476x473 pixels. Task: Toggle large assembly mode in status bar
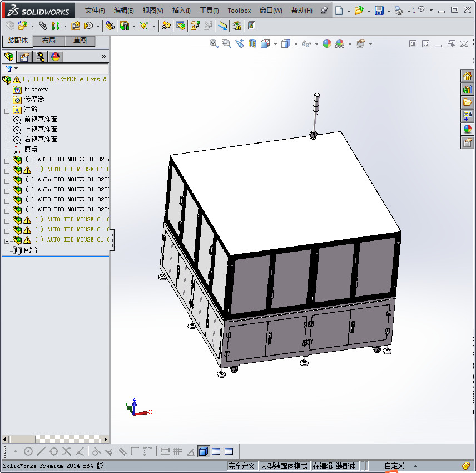[x=284, y=466]
